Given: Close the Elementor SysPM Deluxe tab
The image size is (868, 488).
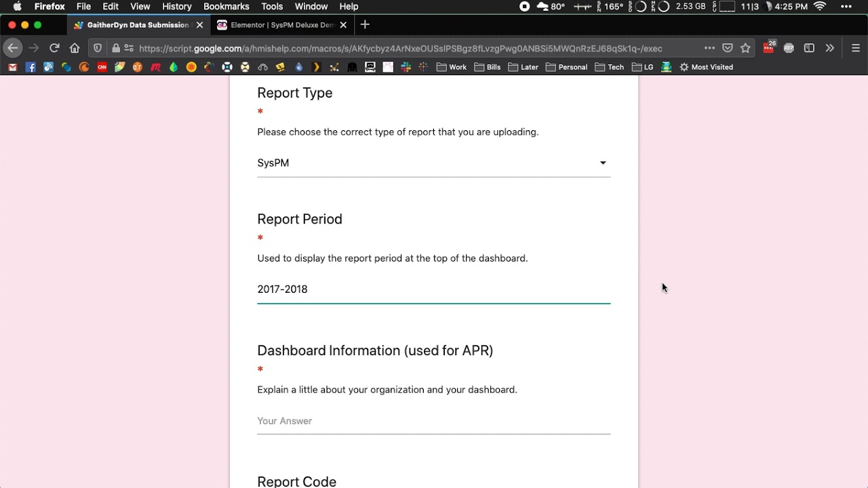Looking at the screenshot, I should point(343,25).
